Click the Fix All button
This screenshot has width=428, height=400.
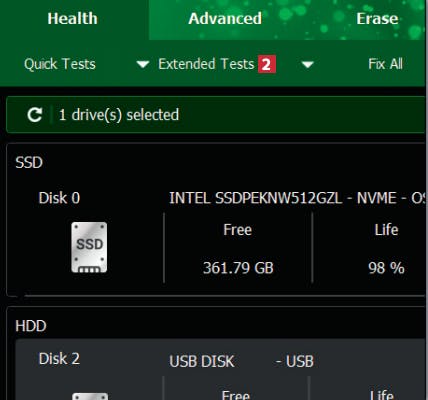point(386,64)
